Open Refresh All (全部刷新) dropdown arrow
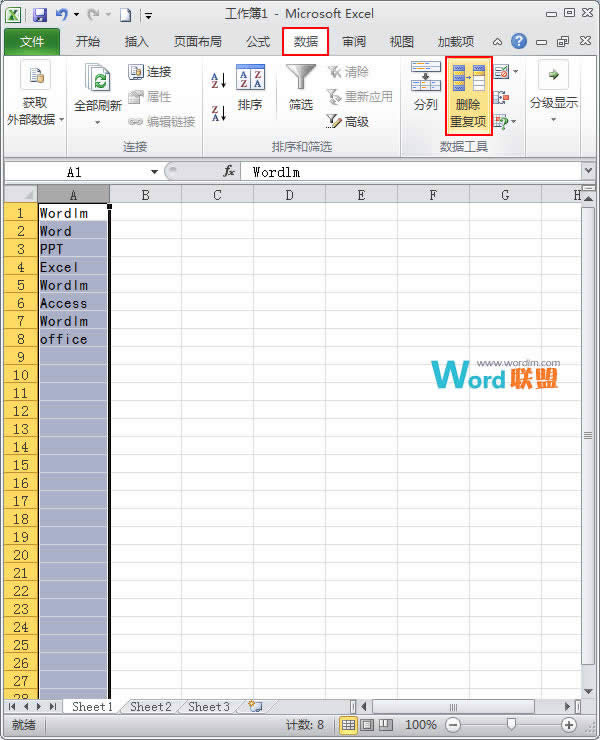Screen dimensions: 600x740 (x=97, y=123)
